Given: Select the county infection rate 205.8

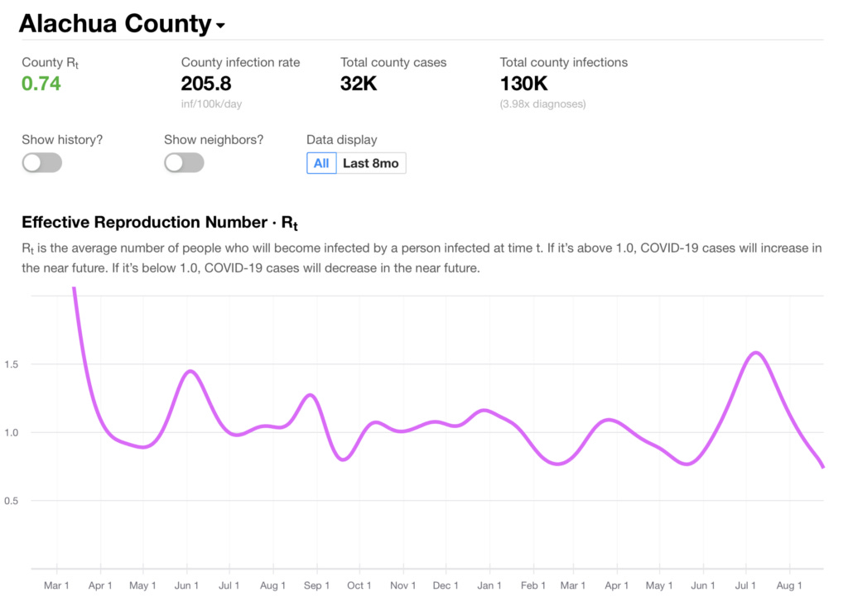Looking at the screenshot, I should (205, 84).
